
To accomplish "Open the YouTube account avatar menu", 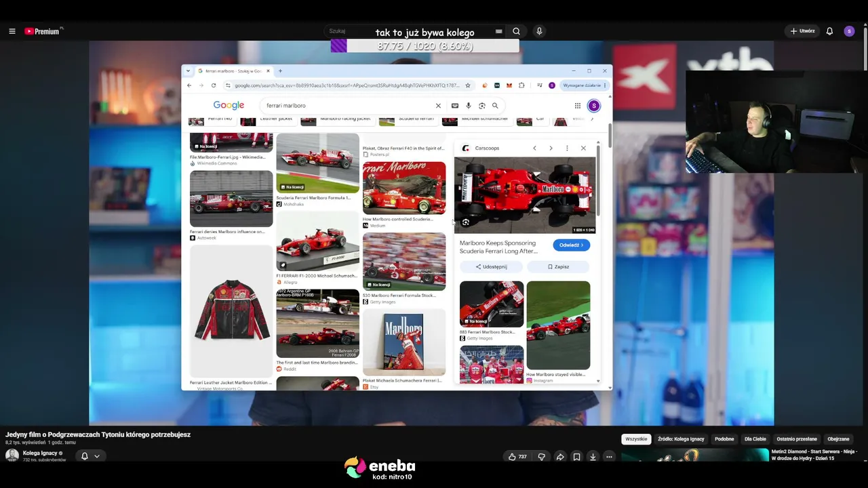I will pos(849,31).
